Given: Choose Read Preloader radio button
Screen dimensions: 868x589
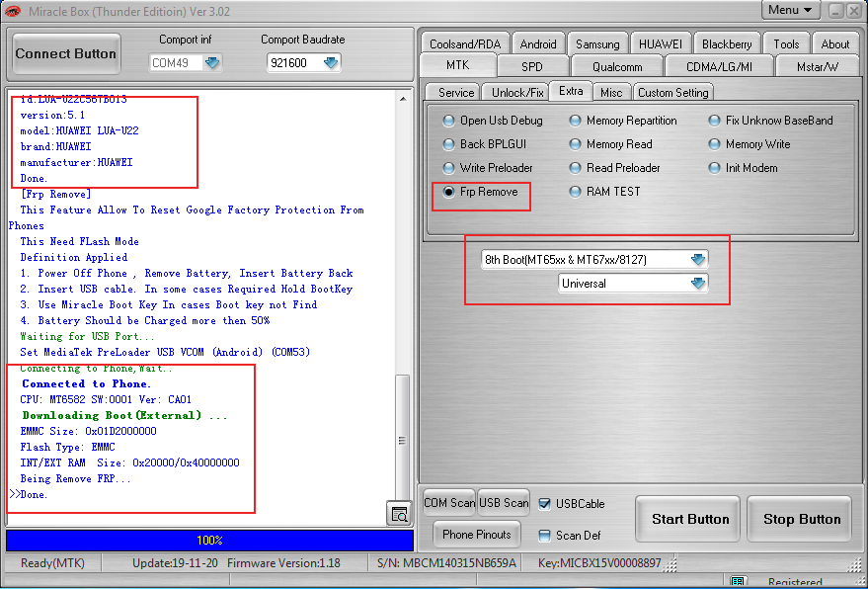Looking at the screenshot, I should tap(615, 168).
